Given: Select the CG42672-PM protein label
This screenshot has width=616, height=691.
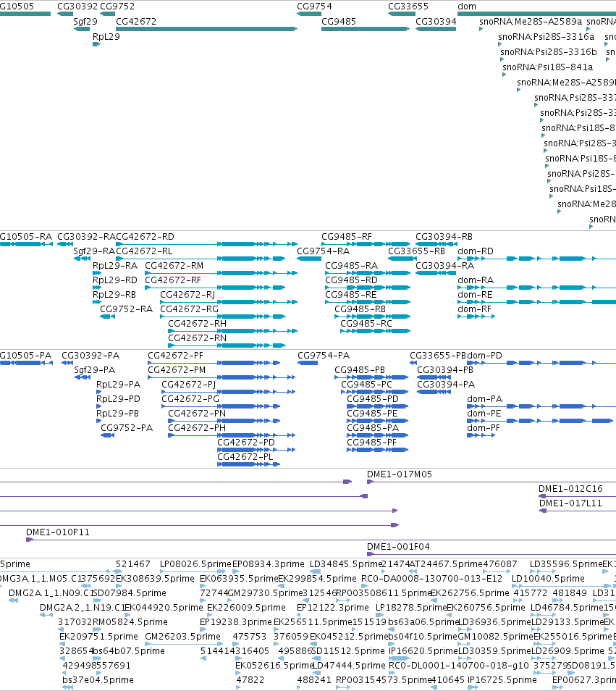Looking at the screenshot, I should point(177,370).
